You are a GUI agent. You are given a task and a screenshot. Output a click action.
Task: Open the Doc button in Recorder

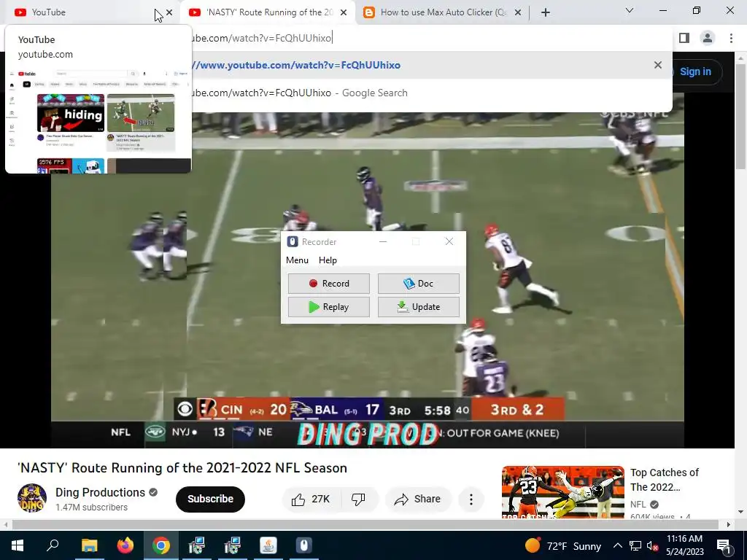pos(418,284)
